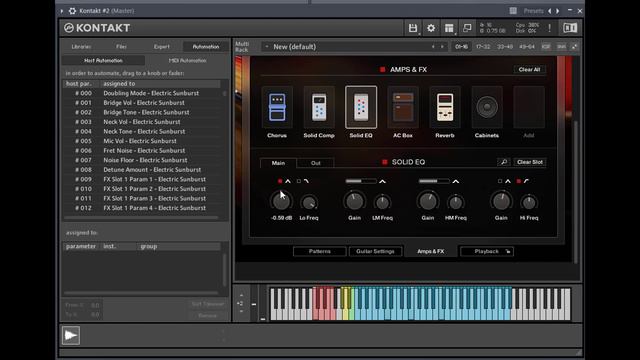640x360 pixels.
Task: Click the Clear Slot button
Action: coord(530,162)
